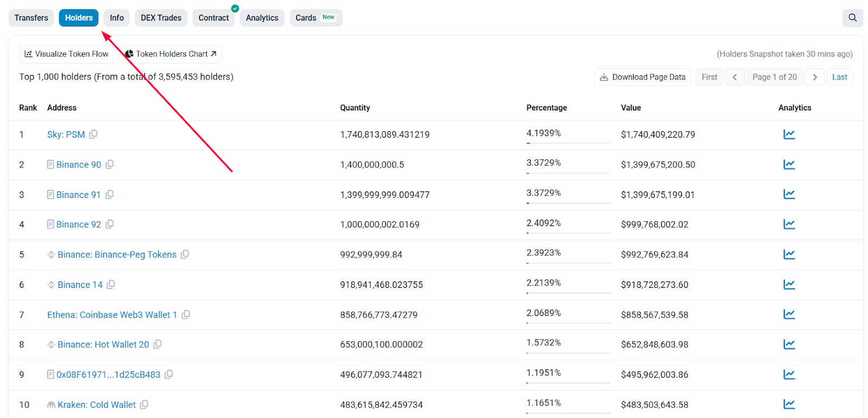Open the search magnifier button
The image size is (868, 418).
pos(852,18)
